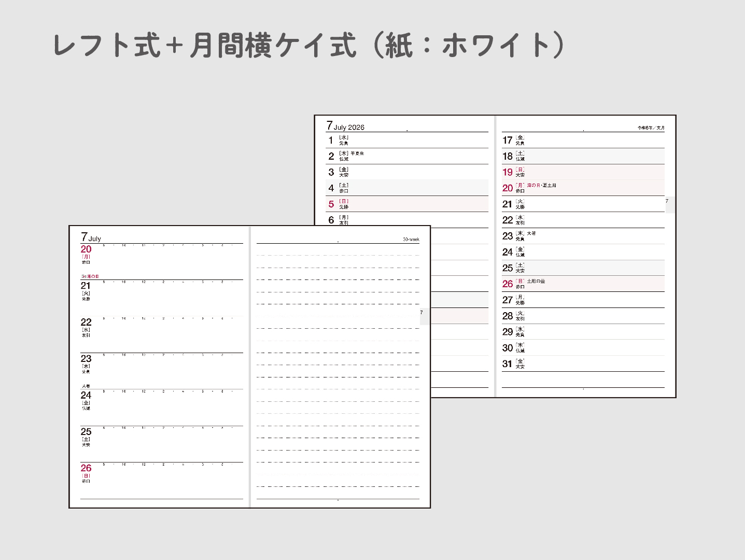Select Monday 20 on the weekly page
The height and width of the screenshot is (560, 745).
coord(86,250)
